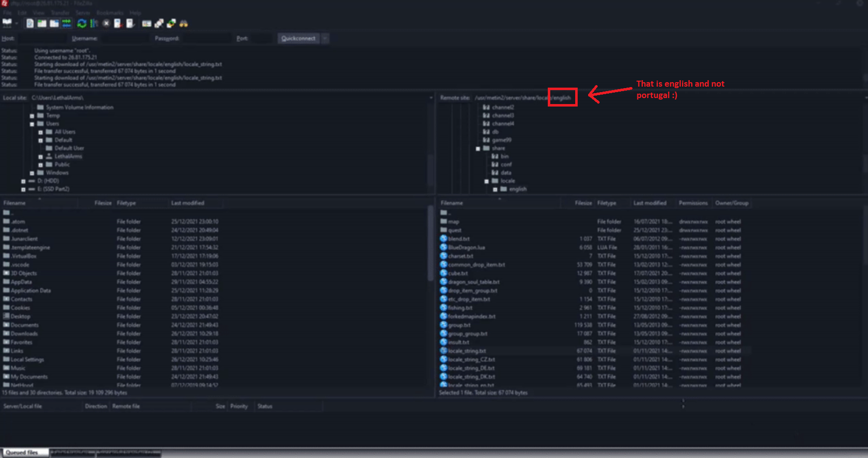The height and width of the screenshot is (458, 868).
Task: Click the local file list vertical scrollbar
Action: (x=431, y=244)
